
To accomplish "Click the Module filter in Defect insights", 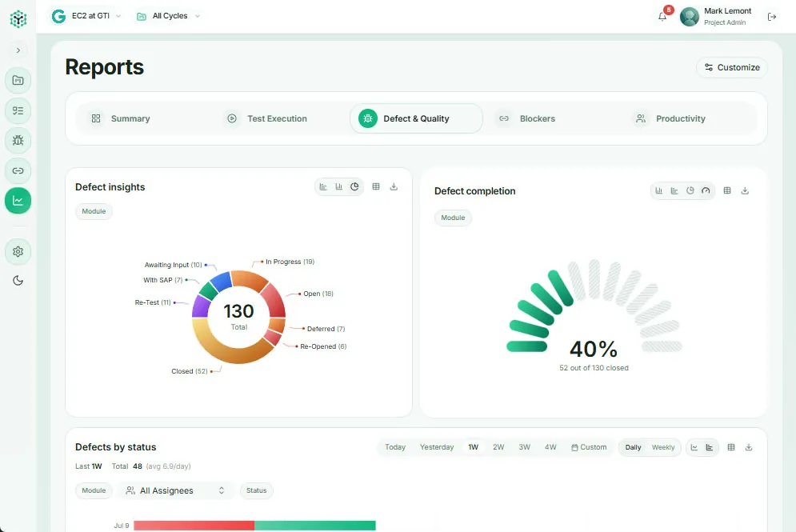I will (94, 211).
